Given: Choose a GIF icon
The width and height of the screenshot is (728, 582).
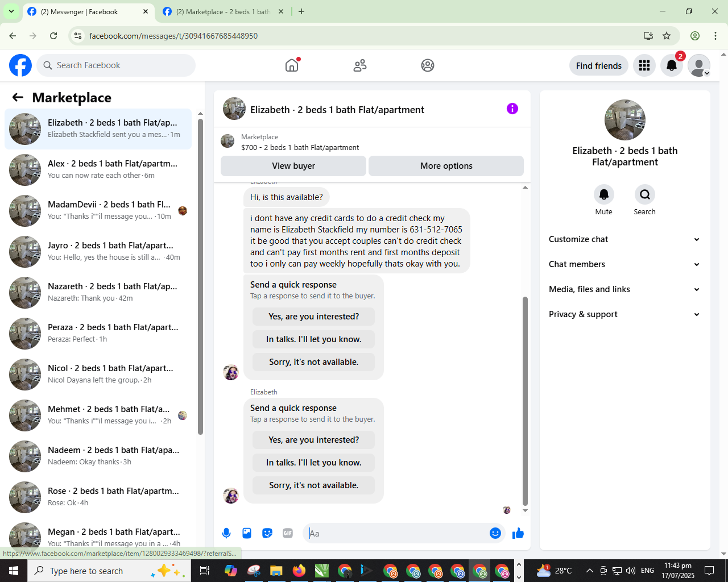Looking at the screenshot, I should pos(288,533).
